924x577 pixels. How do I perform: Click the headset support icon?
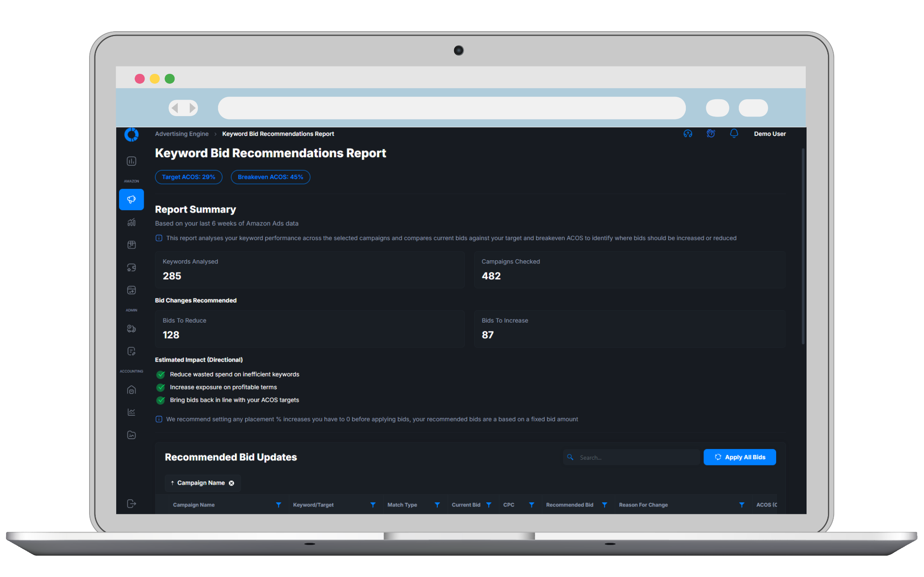point(688,134)
